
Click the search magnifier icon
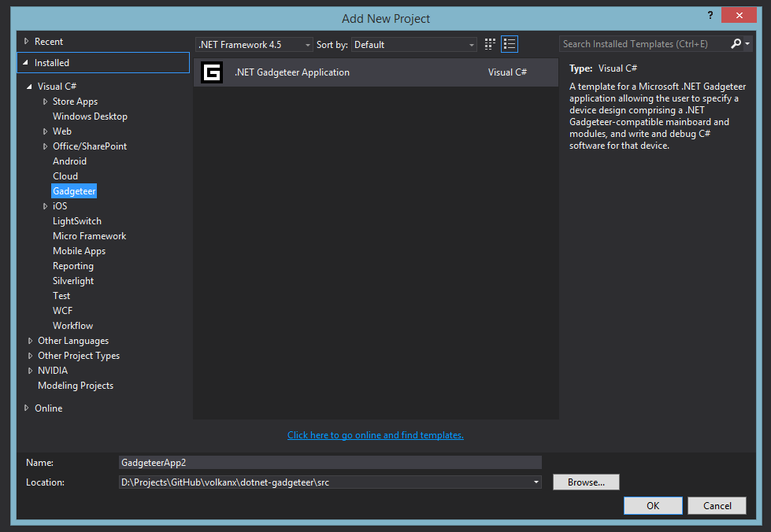[738, 43]
